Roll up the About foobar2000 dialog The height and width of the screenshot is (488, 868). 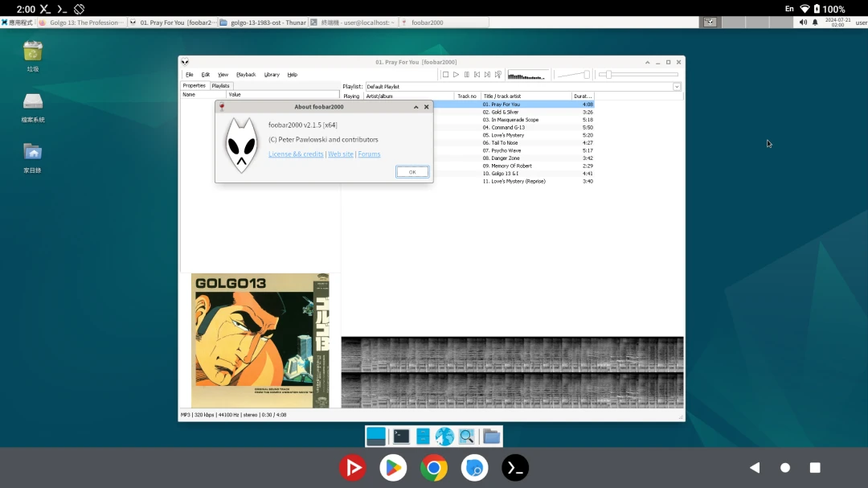(416, 107)
